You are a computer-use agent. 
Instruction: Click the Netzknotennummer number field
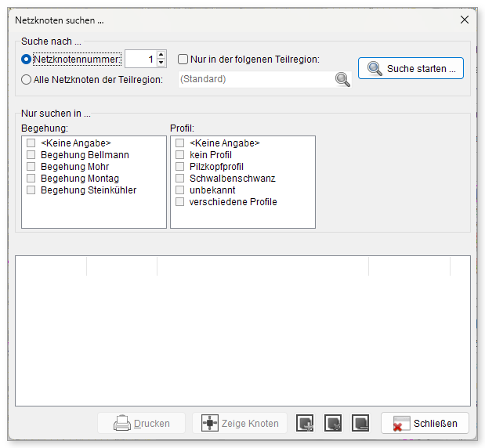141,59
